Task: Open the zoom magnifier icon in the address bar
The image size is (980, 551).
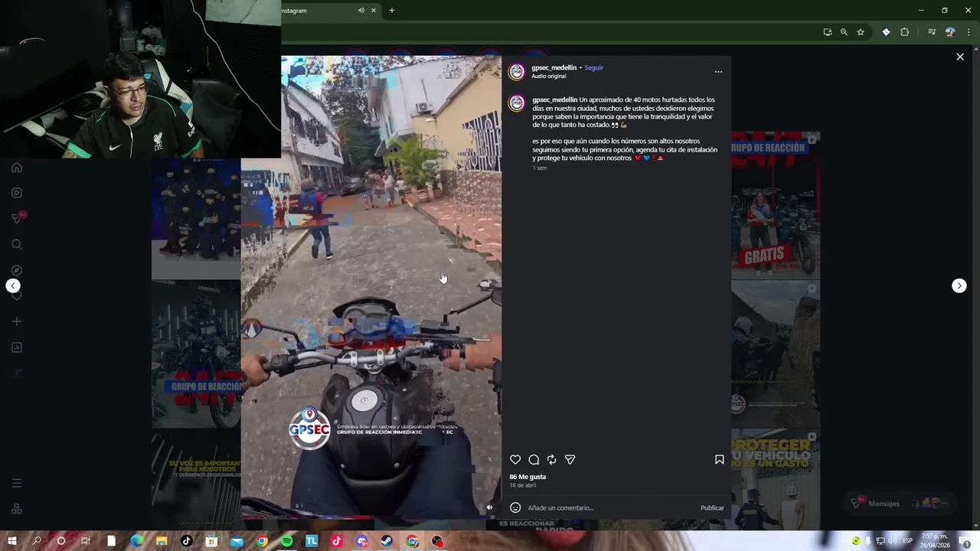Action: pos(844,32)
